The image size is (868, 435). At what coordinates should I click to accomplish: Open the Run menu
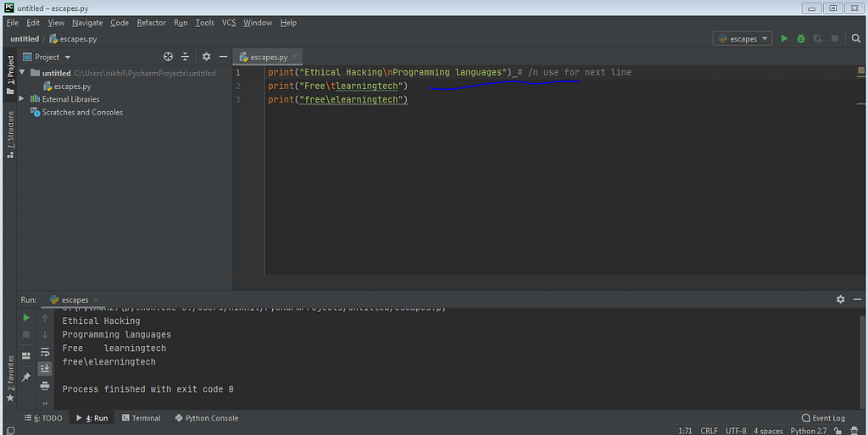click(x=181, y=23)
